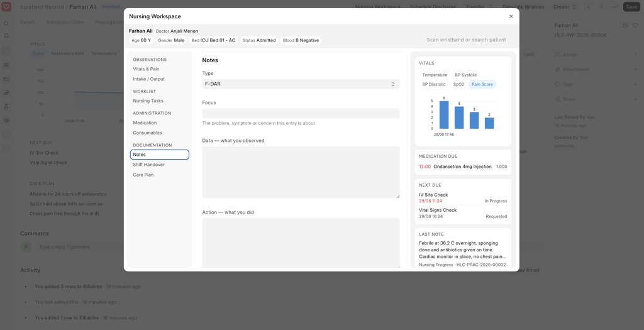Click into the Focus input field
Image resolution: width=644 pixels, height=330 pixels.
pos(301,113)
